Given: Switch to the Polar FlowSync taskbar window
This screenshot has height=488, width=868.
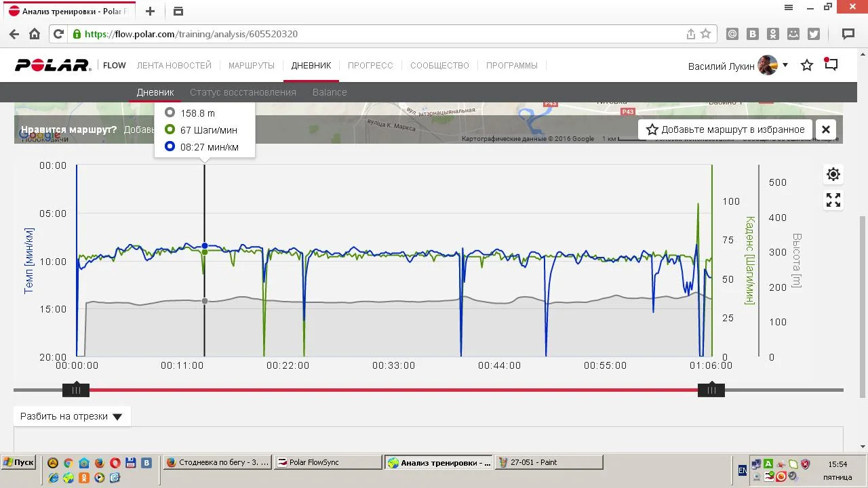Looking at the screenshot, I should click(329, 462).
